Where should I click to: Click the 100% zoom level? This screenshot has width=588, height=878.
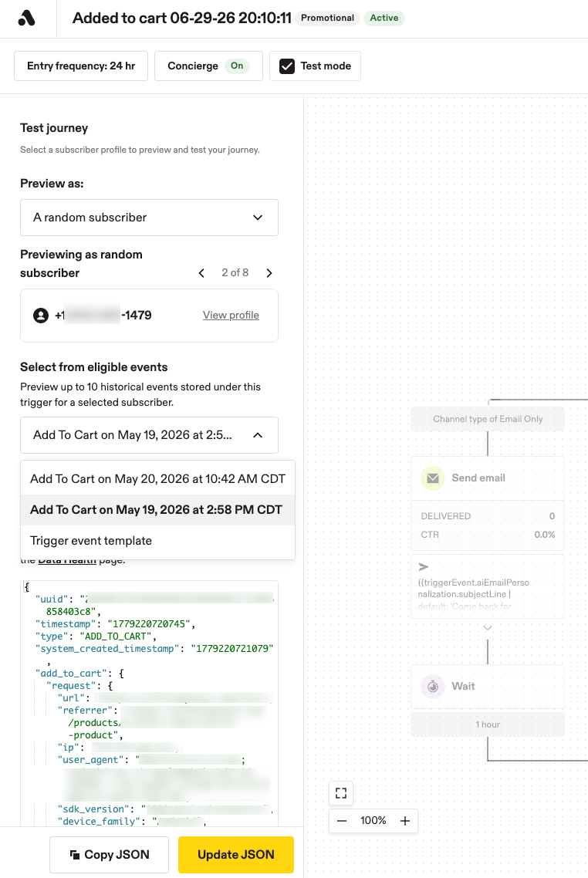point(373,820)
